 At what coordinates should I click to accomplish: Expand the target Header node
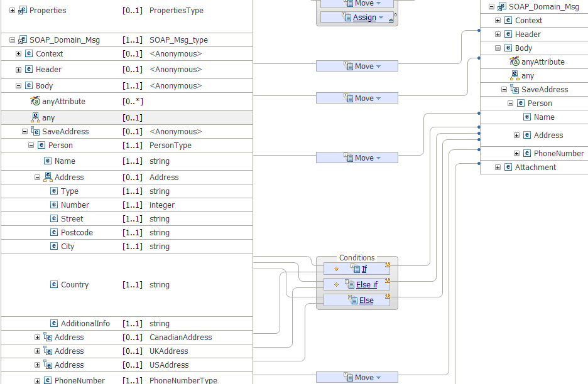pos(498,35)
